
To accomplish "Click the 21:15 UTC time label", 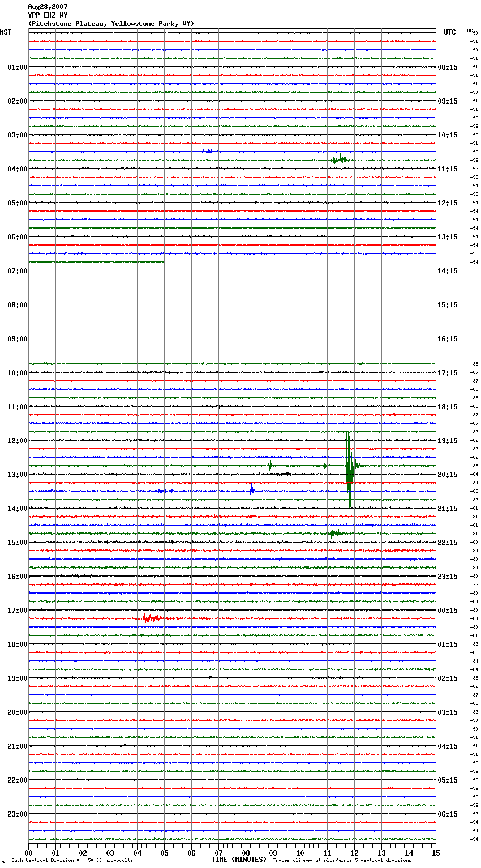I will pyautogui.click(x=448, y=509).
